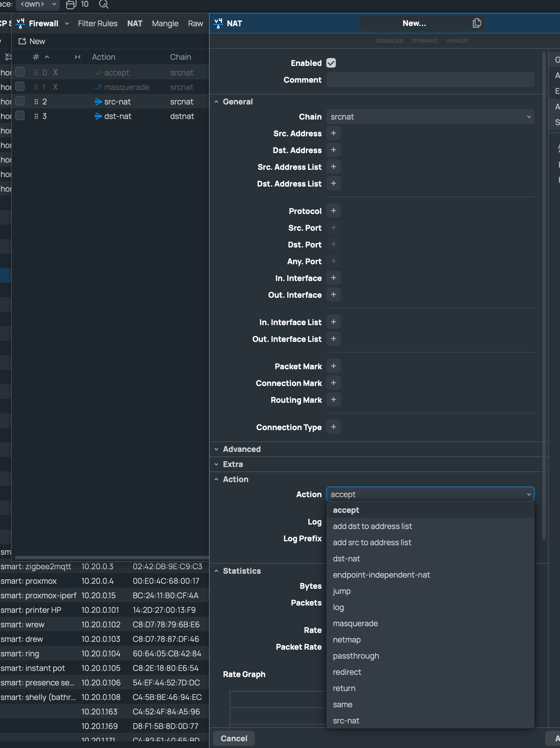The image size is (560, 748).
Task: Click the plus icon next to Src. Address
Action: coord(334,133)
